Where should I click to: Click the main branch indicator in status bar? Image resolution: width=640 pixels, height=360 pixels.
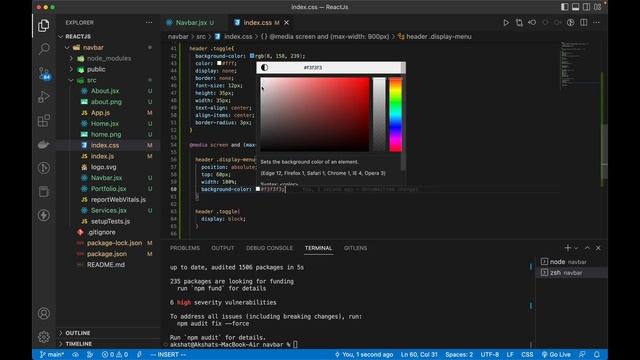(51, 354)
